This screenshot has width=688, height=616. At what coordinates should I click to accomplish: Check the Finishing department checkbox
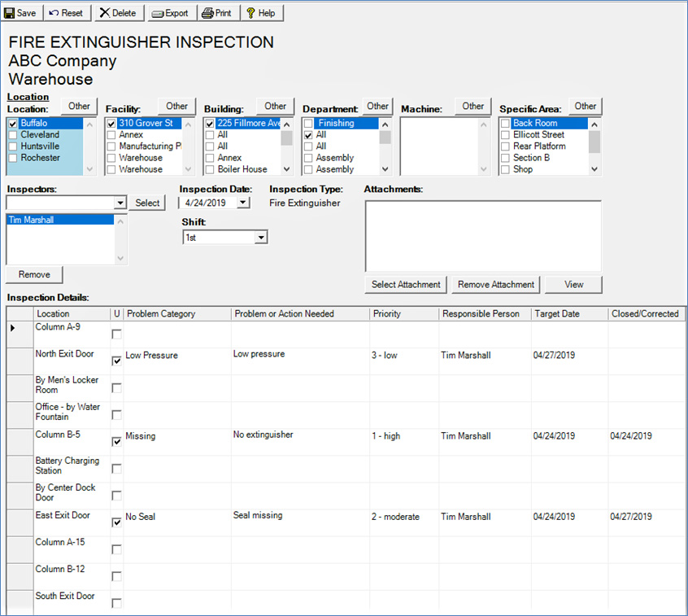tap(308, 124)
